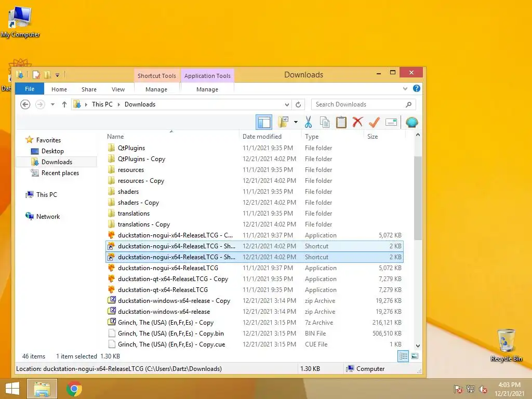Sort by the Type column header
Image resolution: width=532 pixels, height=399 pixels.
pos(312,137)
